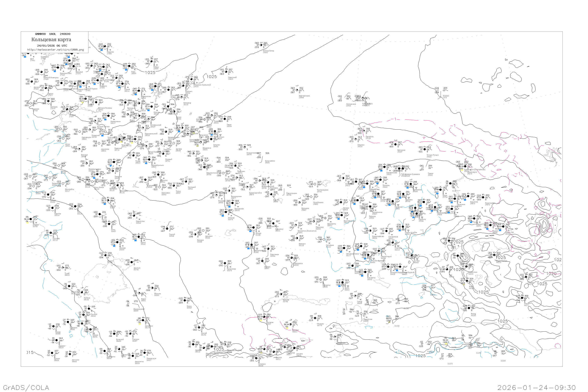Click the Парабель station circle symbol
The width and height of the screenshot is (588, 392).
[364, 131]
